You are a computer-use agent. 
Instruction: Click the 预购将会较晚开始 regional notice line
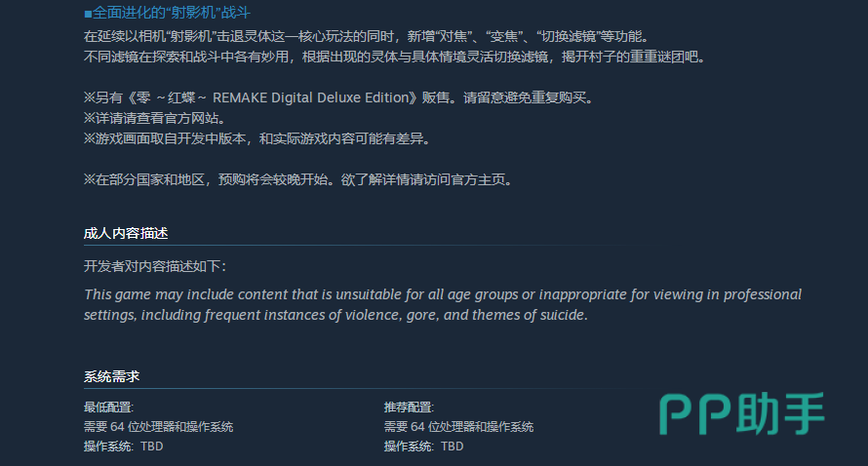point(297,179)
